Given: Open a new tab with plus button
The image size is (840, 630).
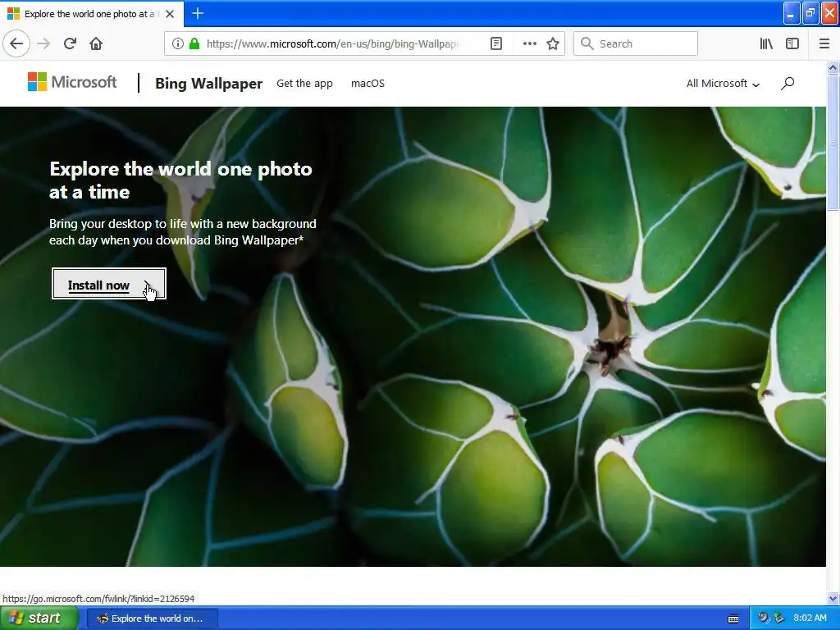Looking at the screenshot, I should (198, 13).
